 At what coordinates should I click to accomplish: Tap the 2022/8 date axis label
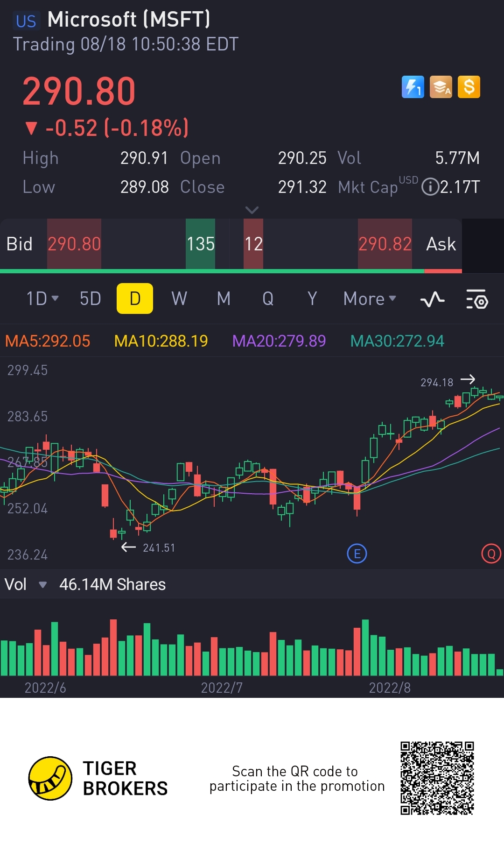(x=390, y=688)
